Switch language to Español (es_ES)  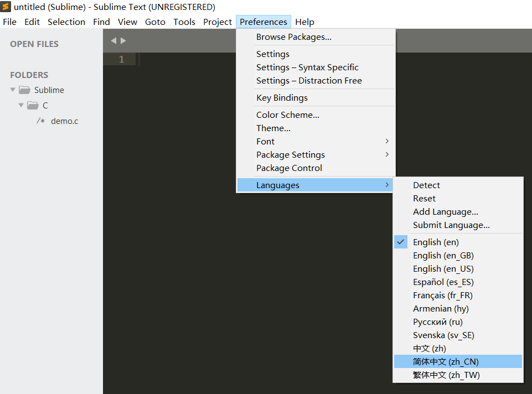pos(458,282)
